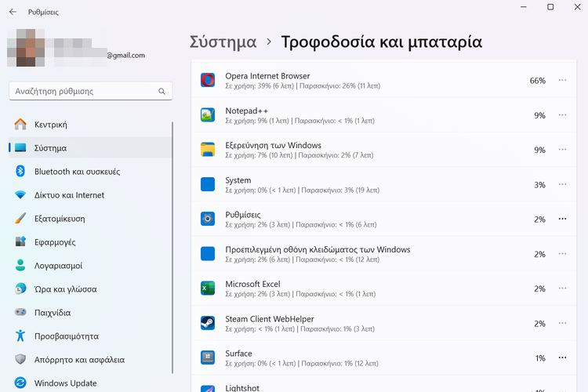The height and width of the screenshot is (392, 588).
Task: Open more options for Surface row
Action: click(562, 358)
